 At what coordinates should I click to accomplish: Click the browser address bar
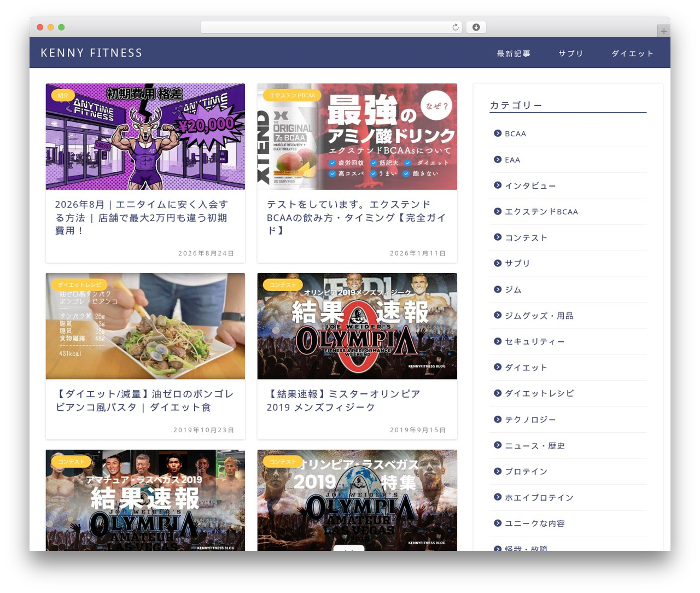coord(331,27)
